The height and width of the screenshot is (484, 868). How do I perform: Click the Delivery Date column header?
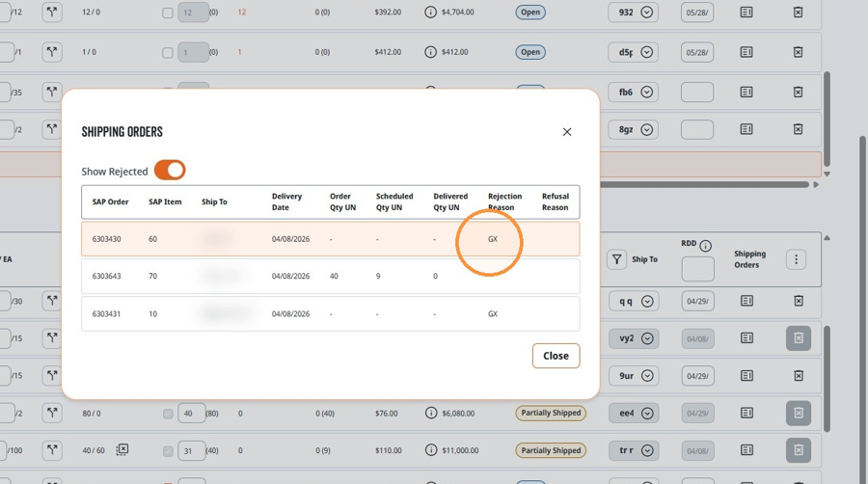coord(286,202)
